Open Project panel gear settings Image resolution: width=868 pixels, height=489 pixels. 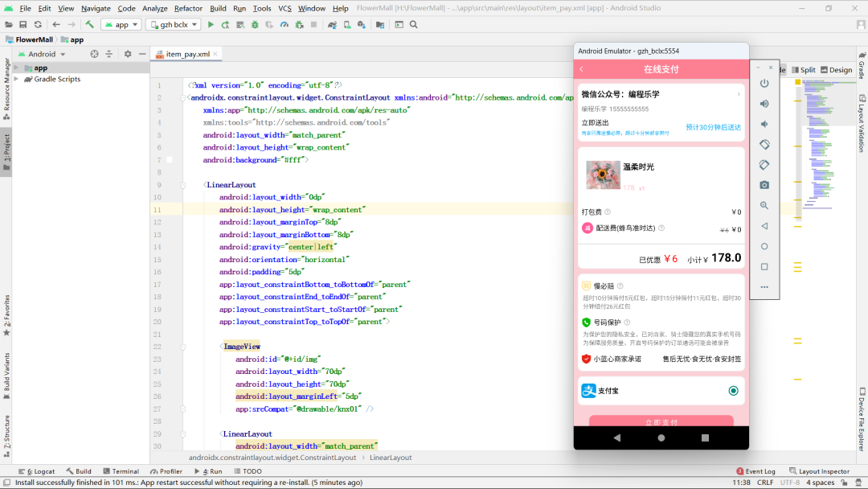point(128,54)
